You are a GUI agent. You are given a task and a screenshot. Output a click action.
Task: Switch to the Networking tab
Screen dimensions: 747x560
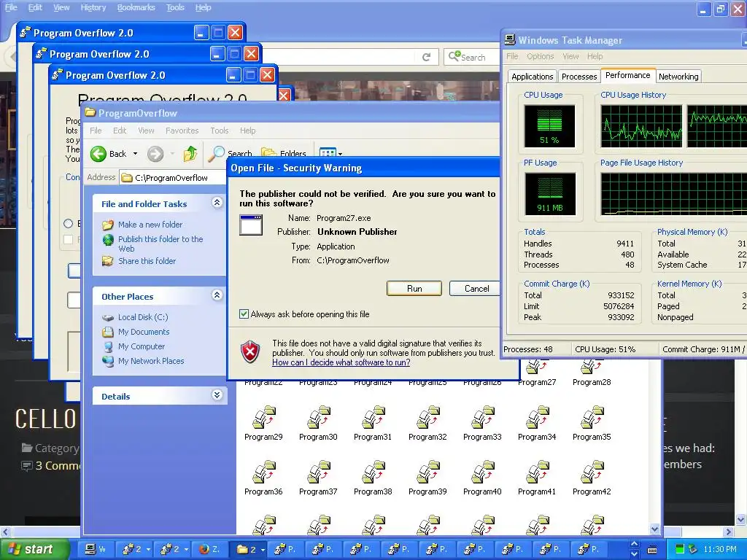(678, 76)
